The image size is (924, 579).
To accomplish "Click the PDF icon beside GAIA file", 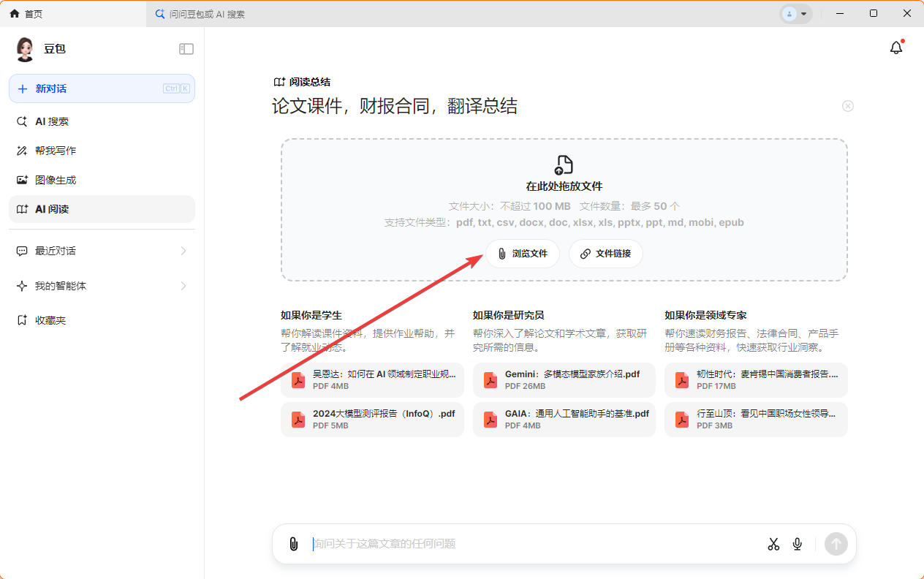I will 490,420.
